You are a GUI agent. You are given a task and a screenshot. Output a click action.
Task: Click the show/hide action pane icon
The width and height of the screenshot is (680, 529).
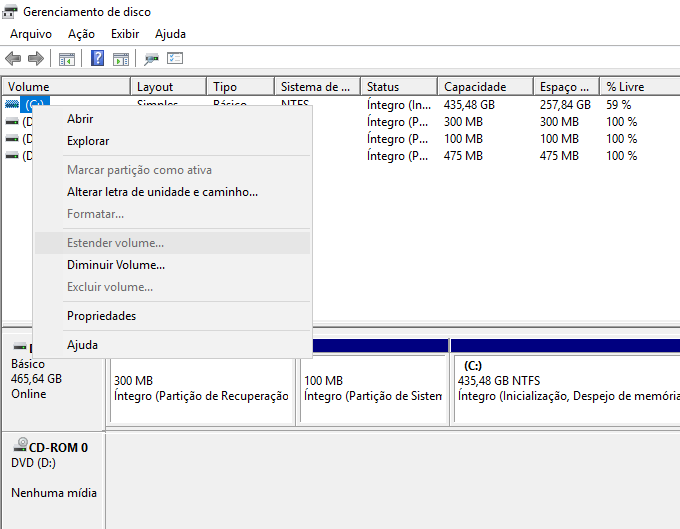(121, 59)
